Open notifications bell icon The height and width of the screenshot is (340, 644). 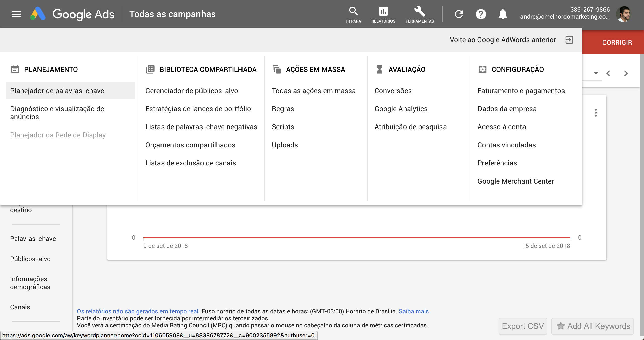pos(503,14)
